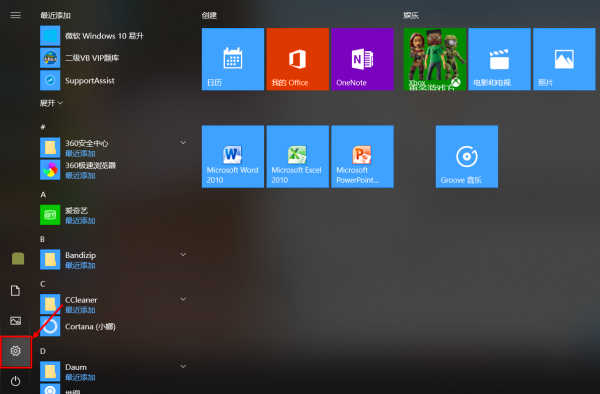Open the Calendar tile

[x=233, y=59]
